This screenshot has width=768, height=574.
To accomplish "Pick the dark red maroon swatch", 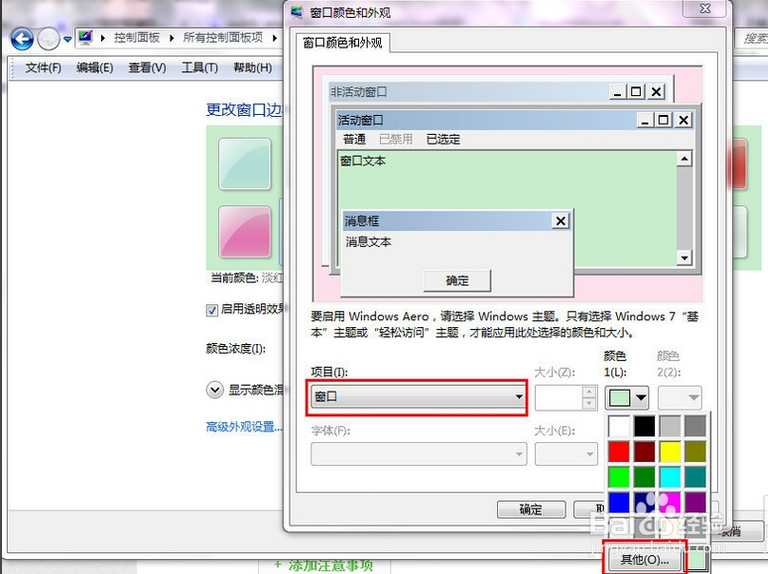I will click(644, 452).
